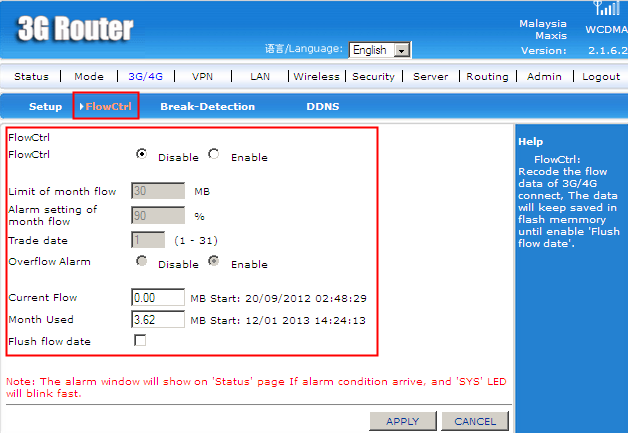Select FlowCtrl Enable radio button
This screenshot has height=433, width=628.
tap(214, 155)
